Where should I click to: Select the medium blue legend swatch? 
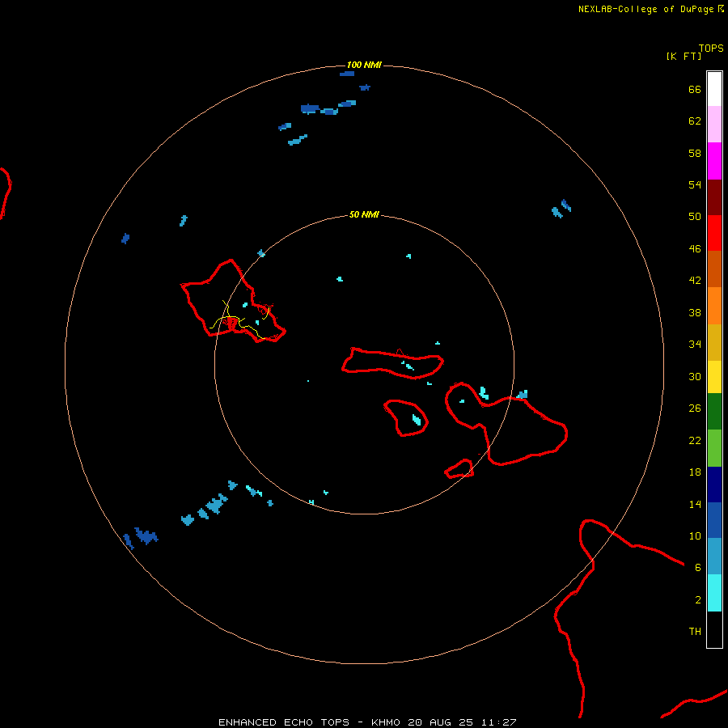coord(714,520)
